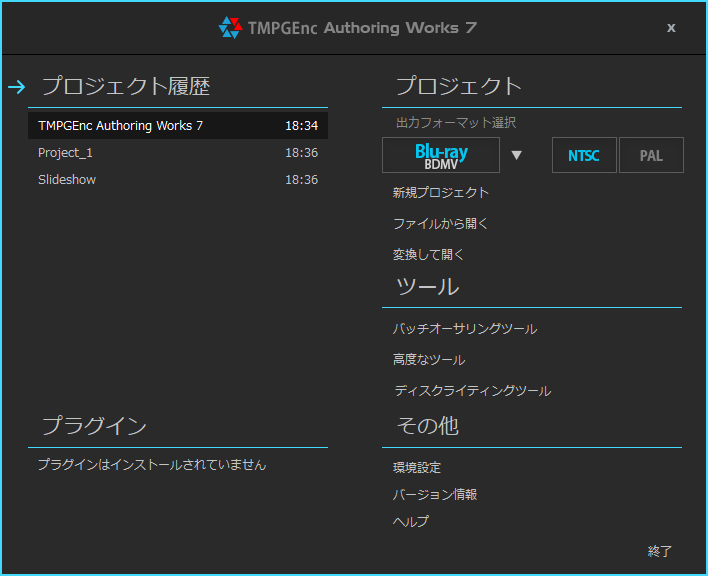Open the Project_1 history entry
Image resolution: width=708 pixels, height=576 pixels.
pyautogui.click(x=178, y=153)
